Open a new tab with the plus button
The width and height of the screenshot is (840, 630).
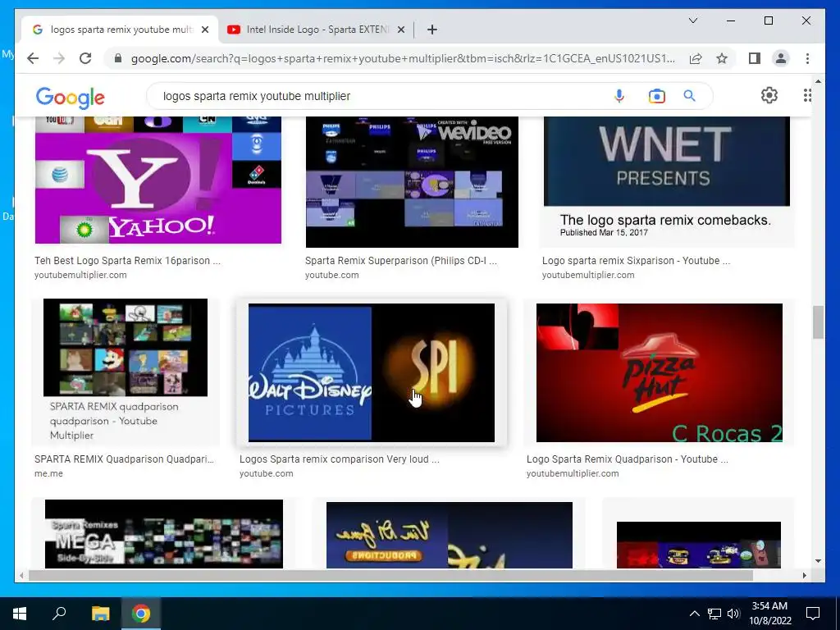click(x=431, y=30)
